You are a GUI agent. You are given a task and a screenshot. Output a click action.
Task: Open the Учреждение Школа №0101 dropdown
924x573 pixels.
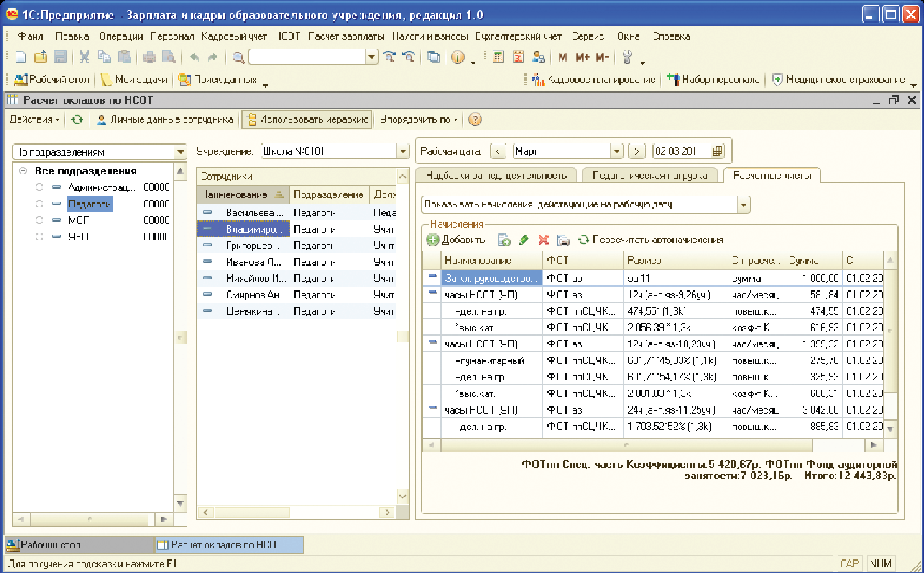[403, 152]
